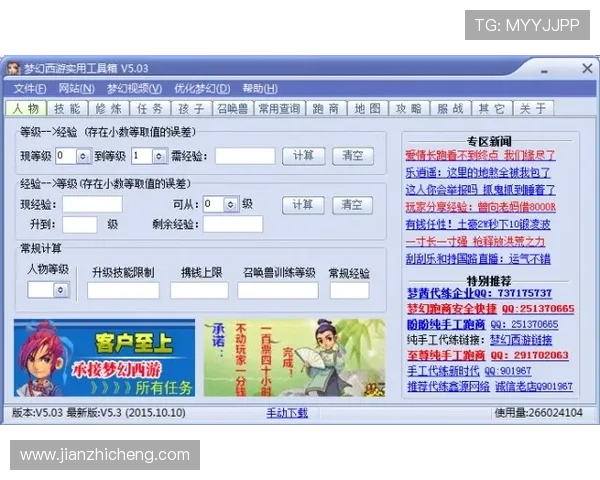Switch to the 技能 tab
Viewport: 600px width, 480px height.
point(67,109)
